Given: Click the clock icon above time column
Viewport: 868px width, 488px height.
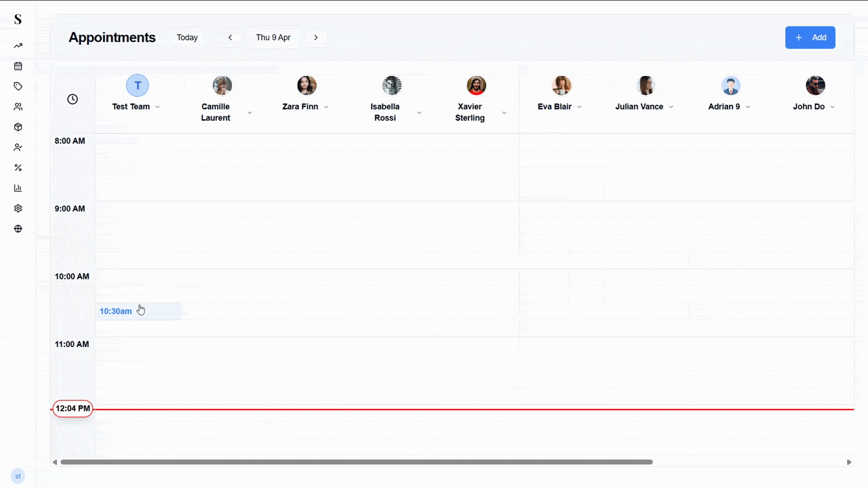Looking at the screenshot, I should [x=73, y=100].
